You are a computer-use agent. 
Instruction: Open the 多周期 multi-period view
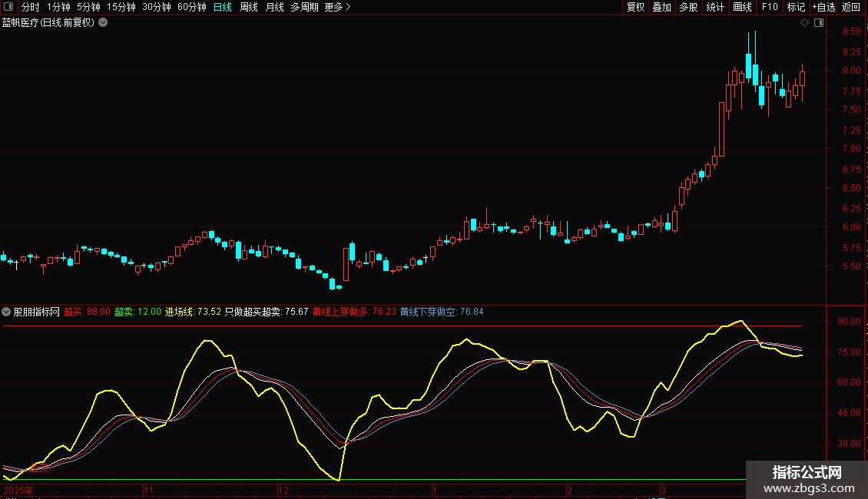[304, 7]
